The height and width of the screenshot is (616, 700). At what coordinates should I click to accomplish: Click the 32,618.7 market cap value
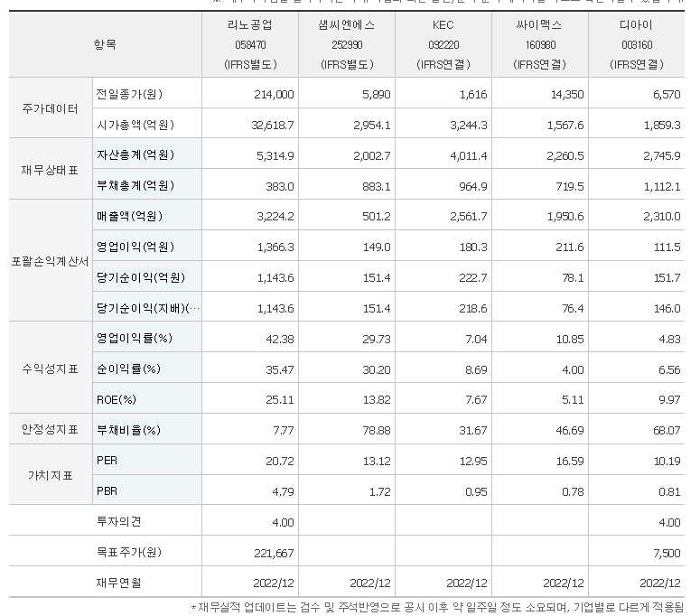[x=272, y=126]
